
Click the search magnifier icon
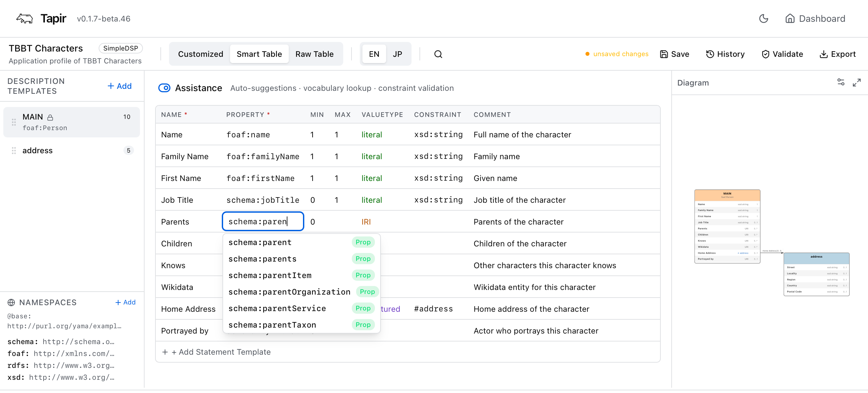[x=438, y=54]
